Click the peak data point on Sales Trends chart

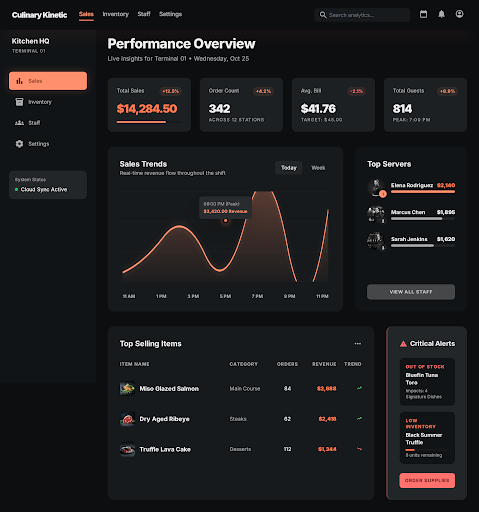[226, 220]
